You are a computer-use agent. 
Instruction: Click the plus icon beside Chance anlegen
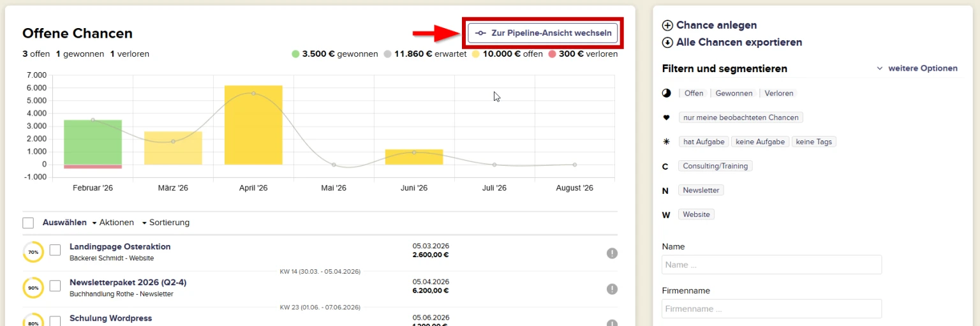tap(667, 26)
